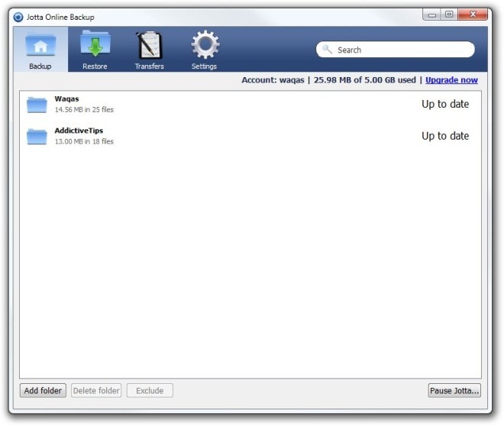Minimize the Jotta window

432,15
